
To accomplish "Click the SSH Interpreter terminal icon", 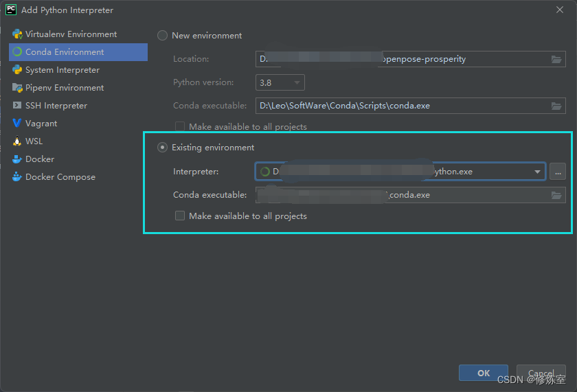I will coord(17,105).
